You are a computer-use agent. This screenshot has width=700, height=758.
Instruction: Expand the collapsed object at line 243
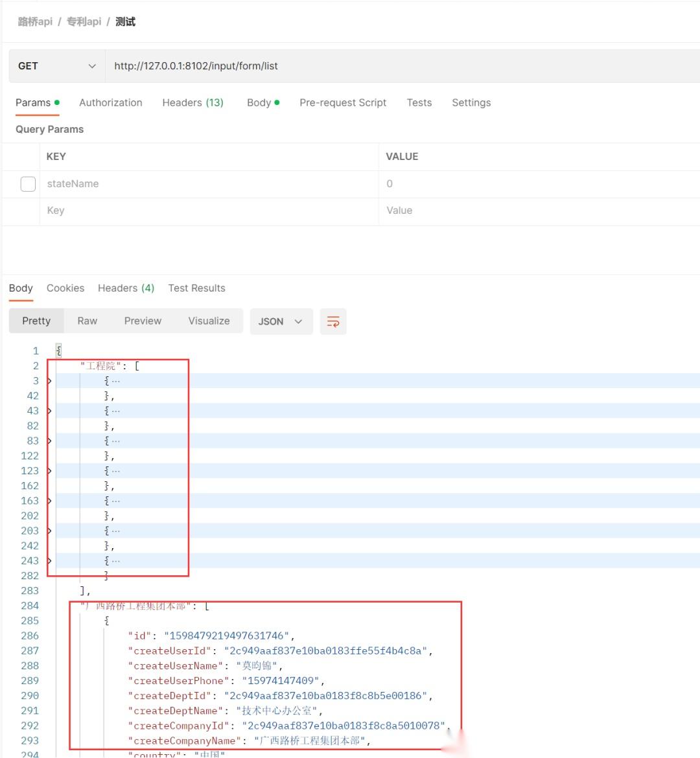point(49,560)
